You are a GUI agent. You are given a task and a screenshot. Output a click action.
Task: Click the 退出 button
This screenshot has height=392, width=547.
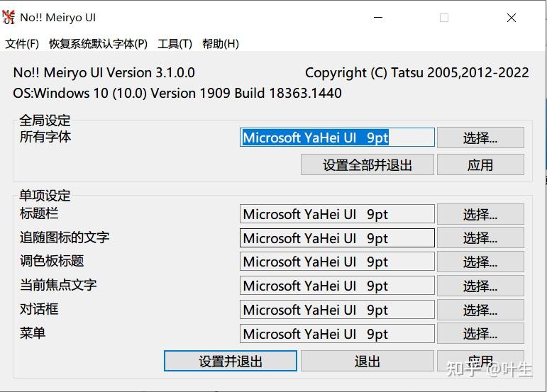(367, 361)
